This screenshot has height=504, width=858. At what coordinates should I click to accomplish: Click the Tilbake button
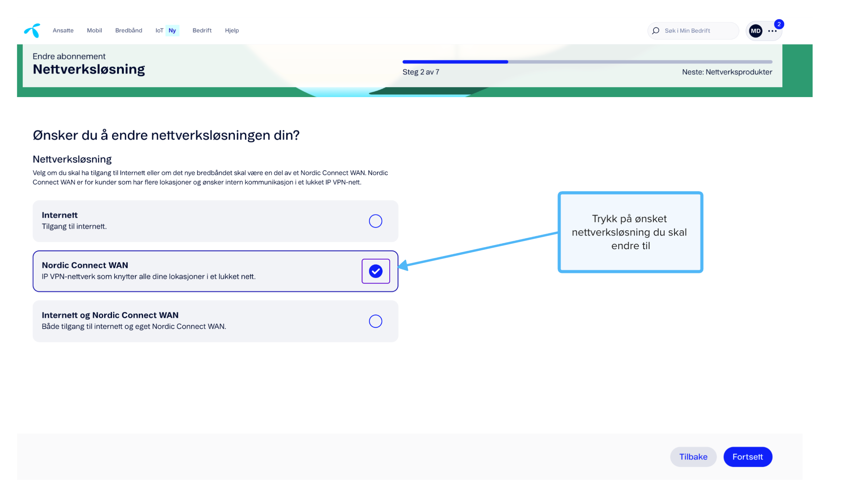click(693, 457)
